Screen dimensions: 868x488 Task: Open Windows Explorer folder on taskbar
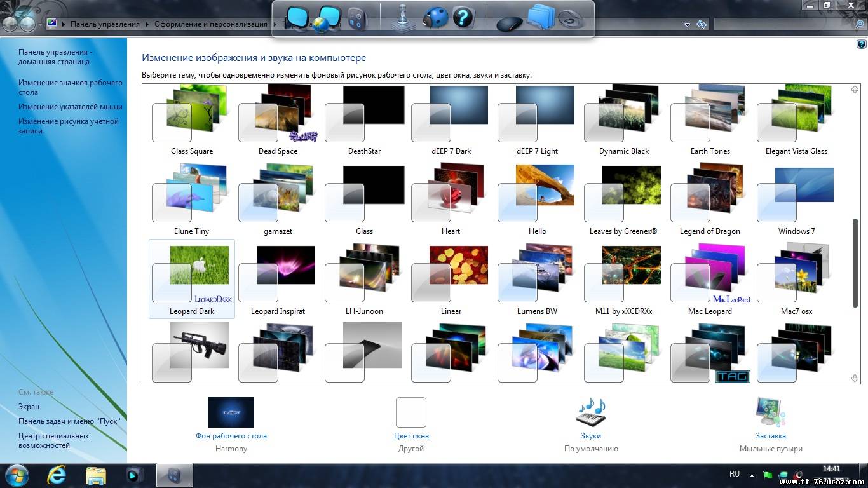(x=96, y=475)
